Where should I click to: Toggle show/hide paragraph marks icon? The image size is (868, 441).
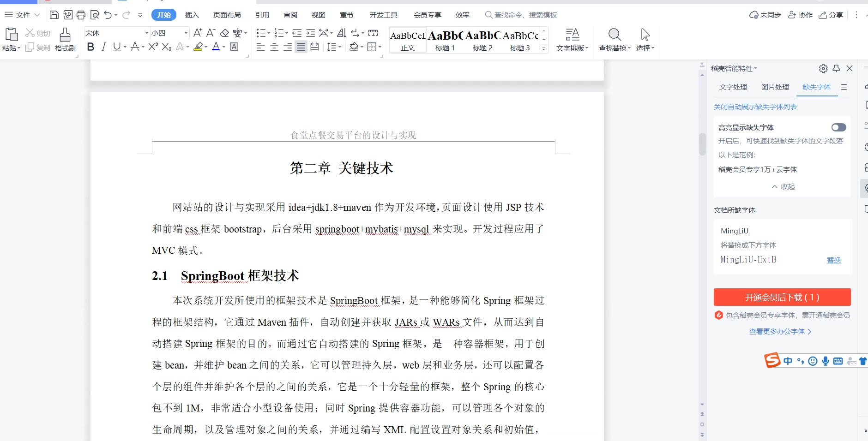(x=356, y=33)
